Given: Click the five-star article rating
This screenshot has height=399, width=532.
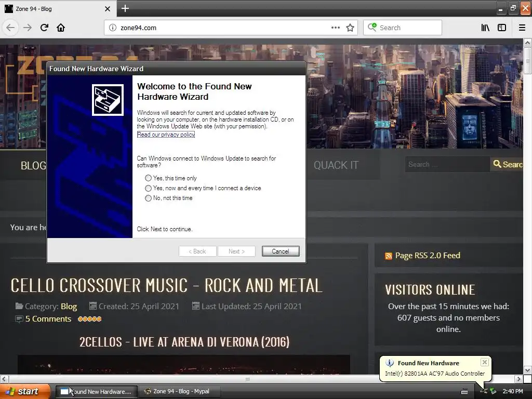Looking at the screenshot, I should [89, 319].
